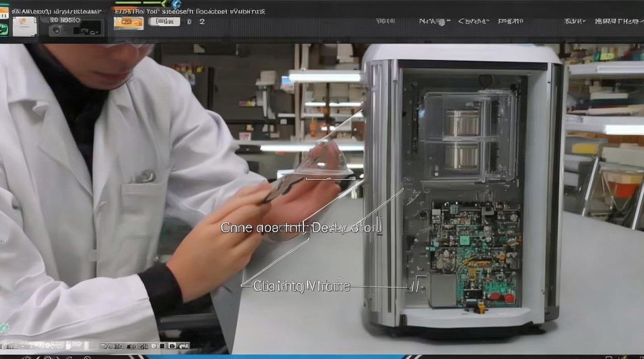Click the dark camera-like icon in top bar
The width and height of the screenshot is (644, 359).
tap(57, 30)
